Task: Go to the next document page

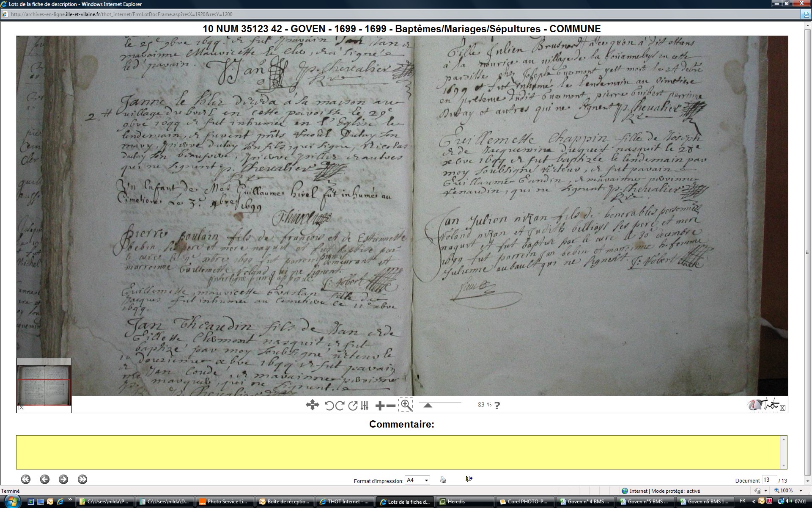Action: tap(63, 479)
